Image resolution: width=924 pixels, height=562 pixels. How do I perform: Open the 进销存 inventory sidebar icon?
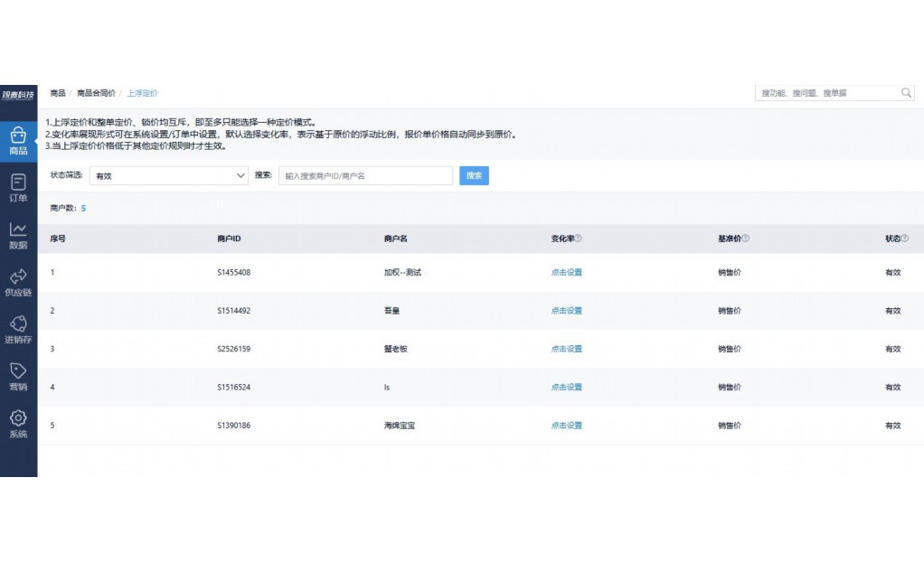pos(18,329)
